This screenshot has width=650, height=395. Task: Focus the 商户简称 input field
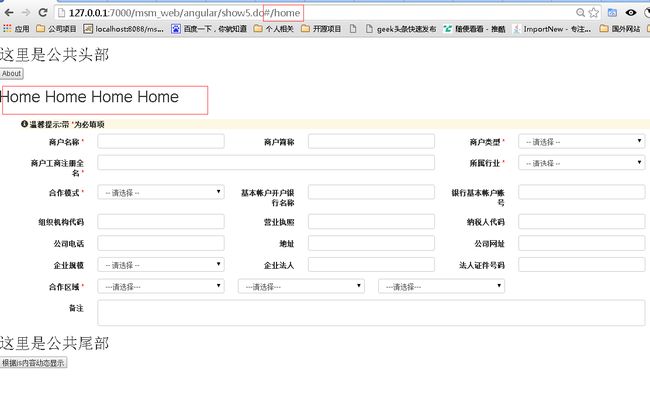371,141
